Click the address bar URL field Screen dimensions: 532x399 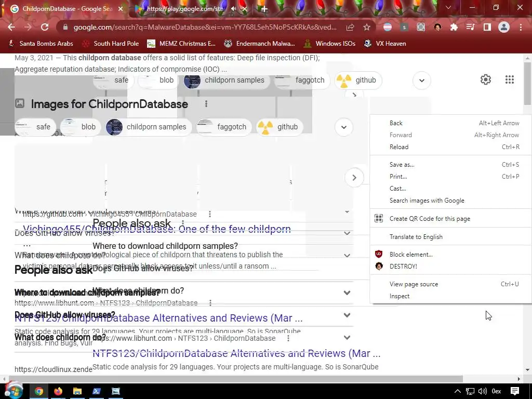[205, 27]
